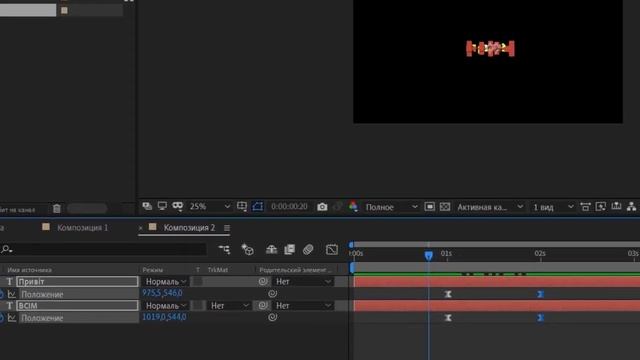Click the Родительский элемент column header
This screenshot has height=360, width=640.
click(x=295, y=270)
